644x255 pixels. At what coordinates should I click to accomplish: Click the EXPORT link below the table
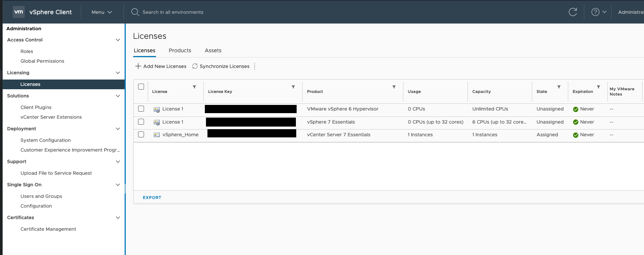click(152, 198)
